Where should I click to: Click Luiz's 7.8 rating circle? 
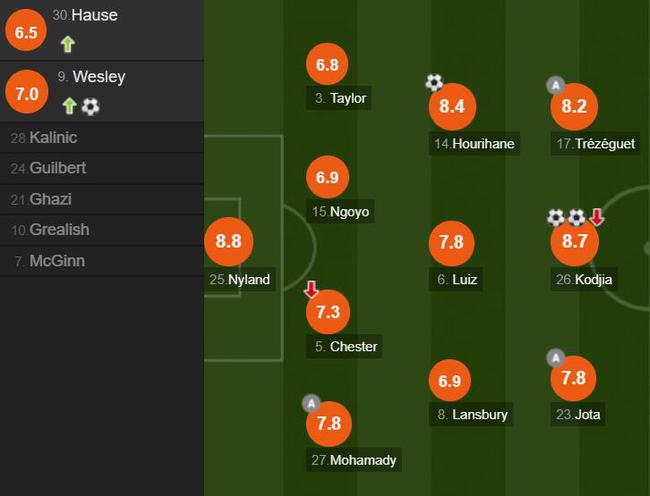click(x=452, y=241)
